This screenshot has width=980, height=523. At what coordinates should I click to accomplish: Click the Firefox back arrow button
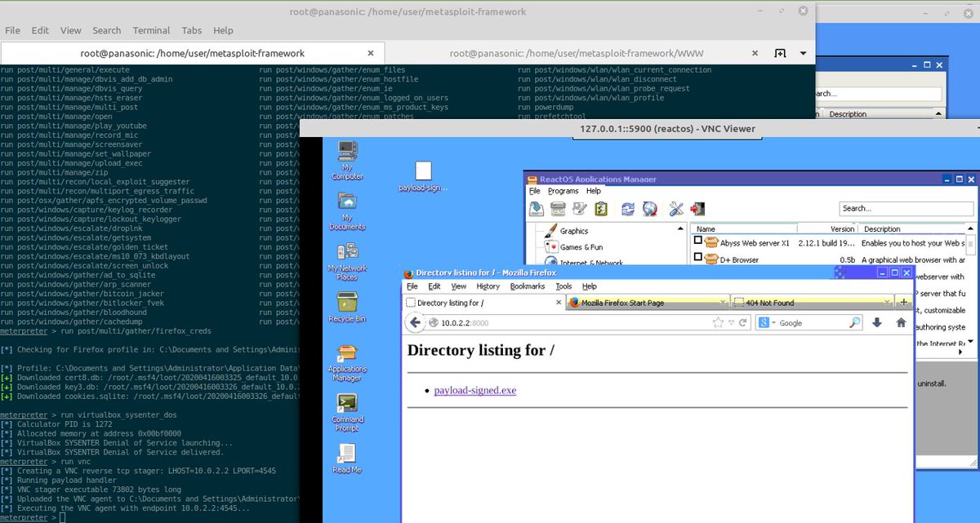(415, 323)
